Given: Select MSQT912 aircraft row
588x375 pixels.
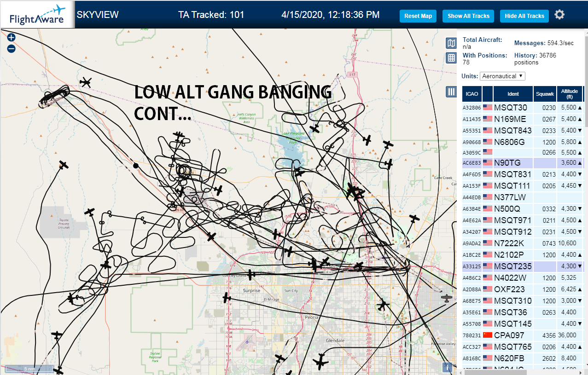Looking at the screenshot, I should pos(523,231).
